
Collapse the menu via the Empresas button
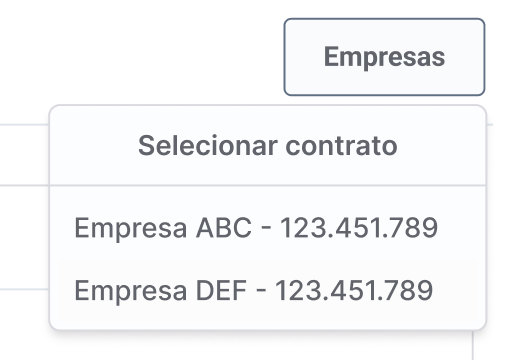pos(384,57)
